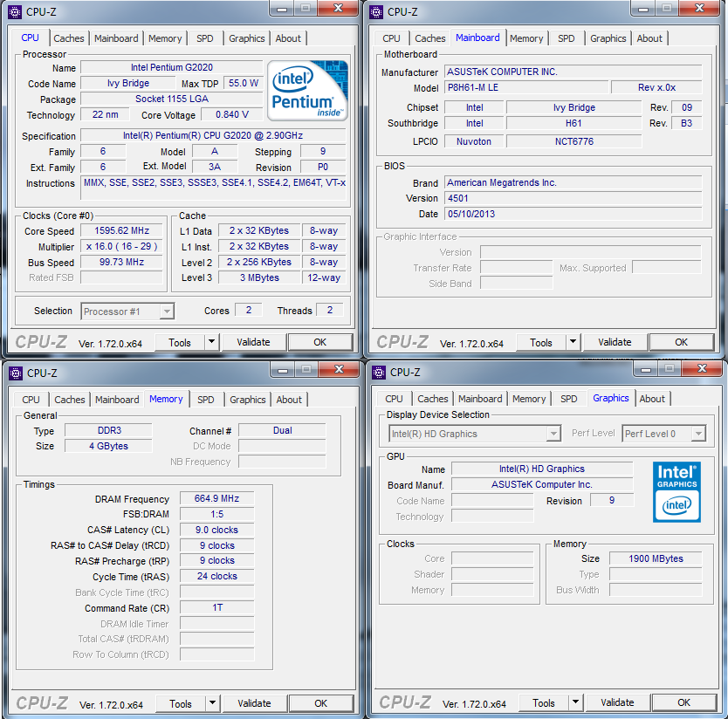This screenshot has width=728, height=719.
Task: Switch to Caches tab in the CPU window
Action: click(69, 38)
